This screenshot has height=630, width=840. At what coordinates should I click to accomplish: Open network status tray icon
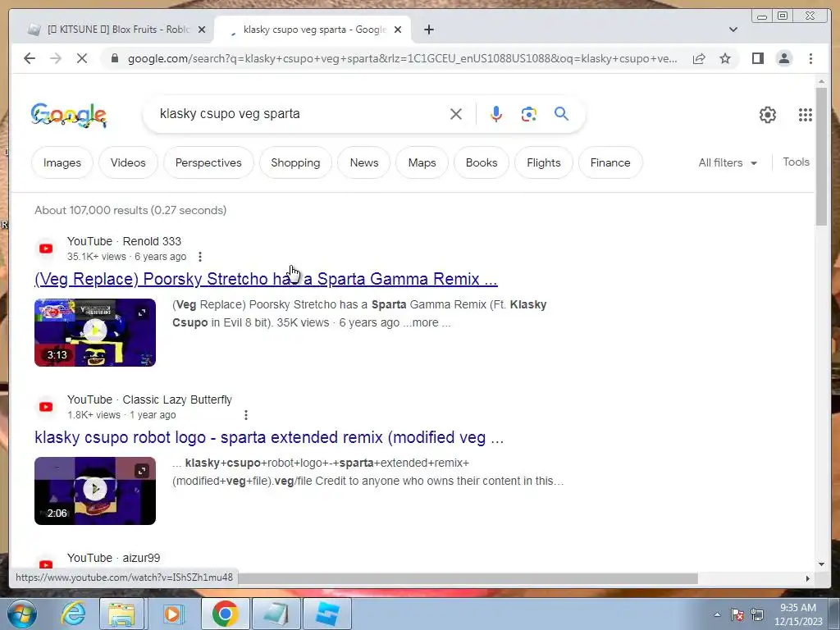pos(757,614)
